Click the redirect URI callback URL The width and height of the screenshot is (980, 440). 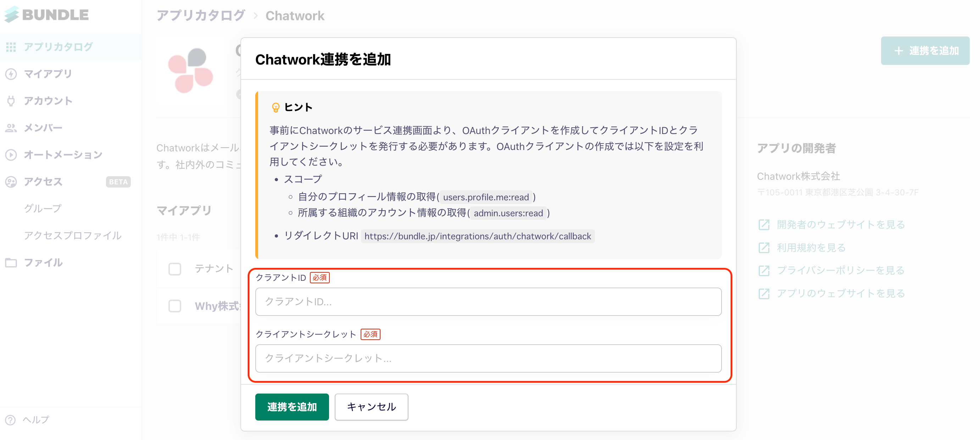[x=478, y=236]
